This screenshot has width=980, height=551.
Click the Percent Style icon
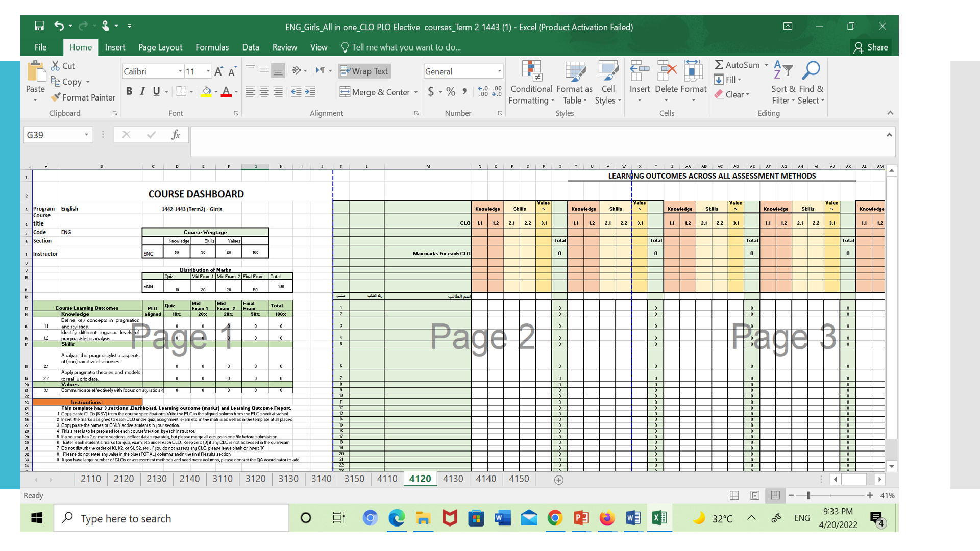coord(450,92)
